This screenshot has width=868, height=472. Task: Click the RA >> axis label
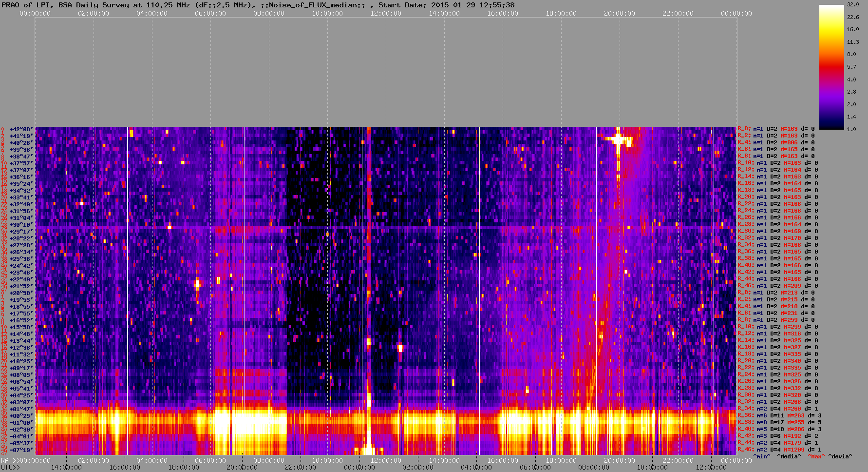pos(9,460)
